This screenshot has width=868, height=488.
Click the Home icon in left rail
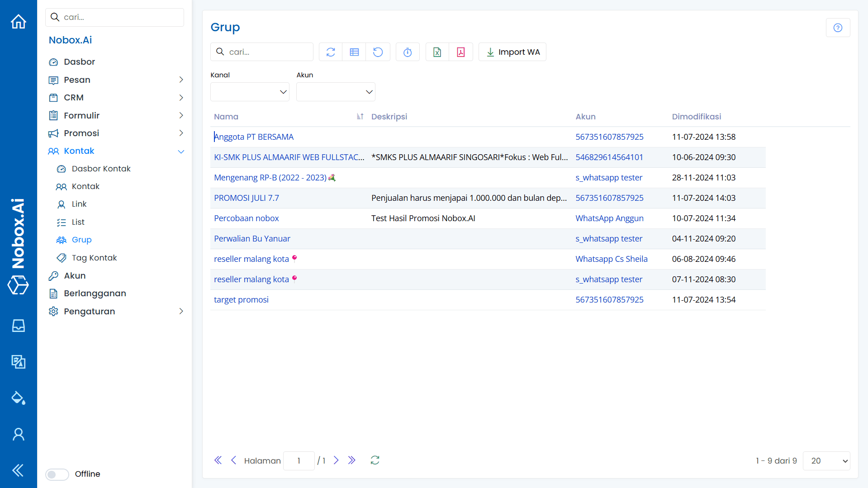coord(19,21)
